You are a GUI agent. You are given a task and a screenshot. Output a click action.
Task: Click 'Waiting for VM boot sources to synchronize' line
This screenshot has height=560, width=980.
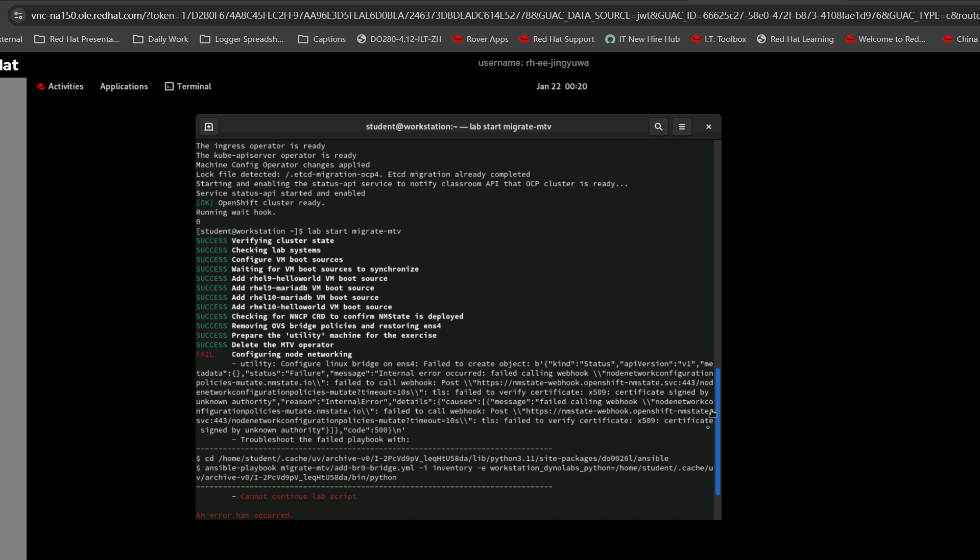[325, 269]
